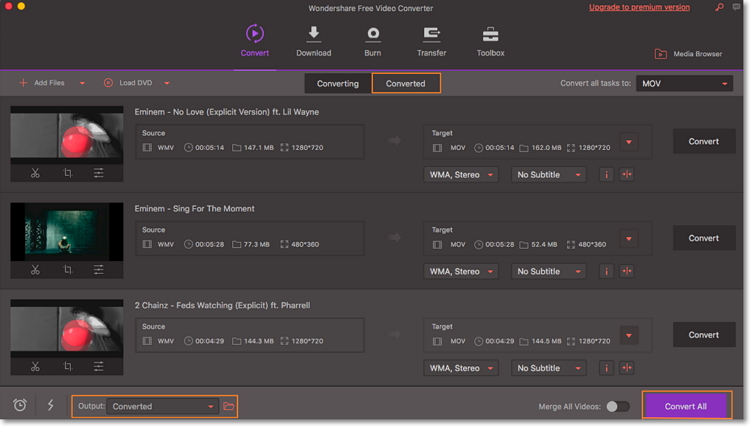The width and height of the screenshot is (750, 426).
Task: Expand the MOV convert-all format dropdown
Action: 686,83
